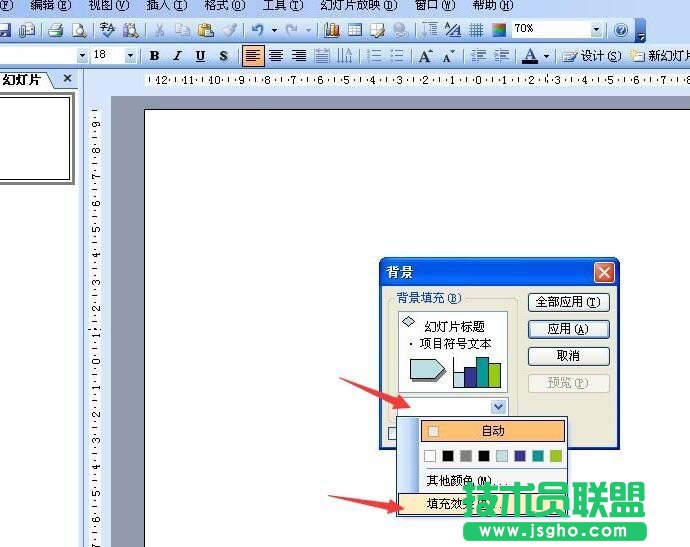Expand the font size 18 dropdown
This screenshot has height=547, width=690.
pyautogui.click(x=130, y=56)
